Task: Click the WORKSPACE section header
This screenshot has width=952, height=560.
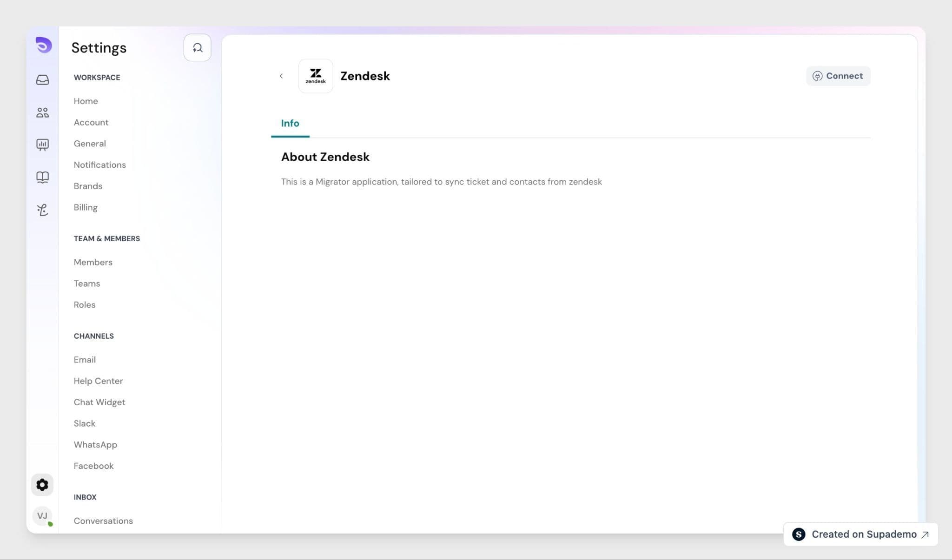Action: [x=97, y=78]
